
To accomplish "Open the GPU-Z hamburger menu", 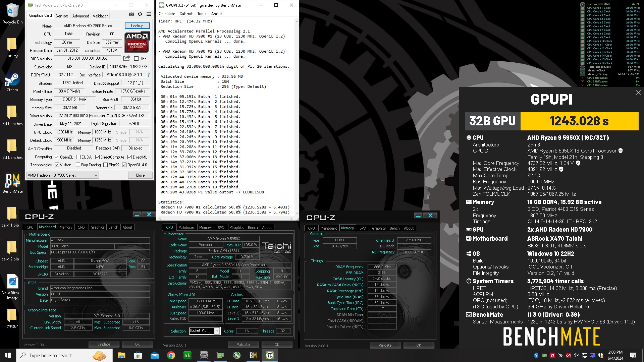I will 149,14.
